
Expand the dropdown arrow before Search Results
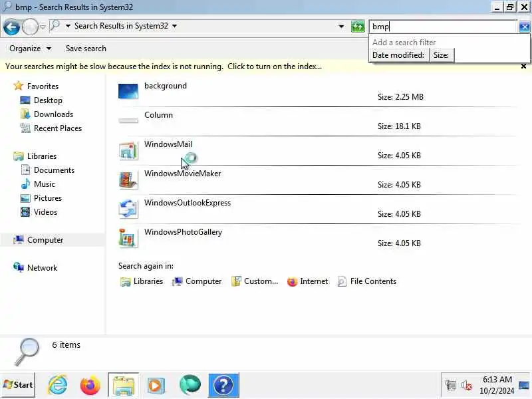coord(68,26)
